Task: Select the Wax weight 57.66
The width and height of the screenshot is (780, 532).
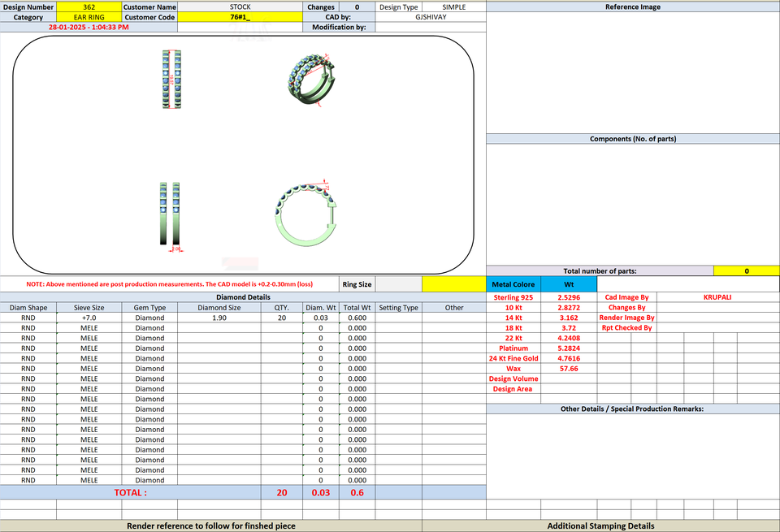Action: (x=569, y=369)
